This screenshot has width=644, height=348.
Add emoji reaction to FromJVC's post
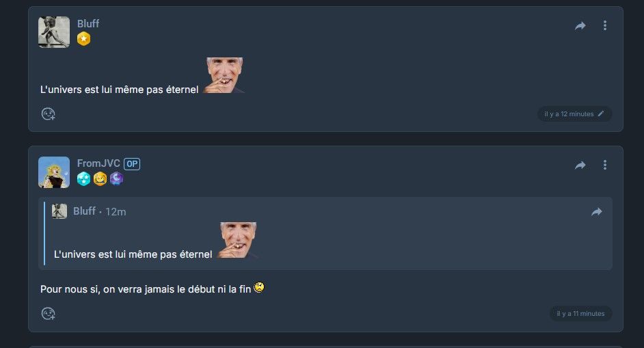pyautogui.click(x=48, y=314)
